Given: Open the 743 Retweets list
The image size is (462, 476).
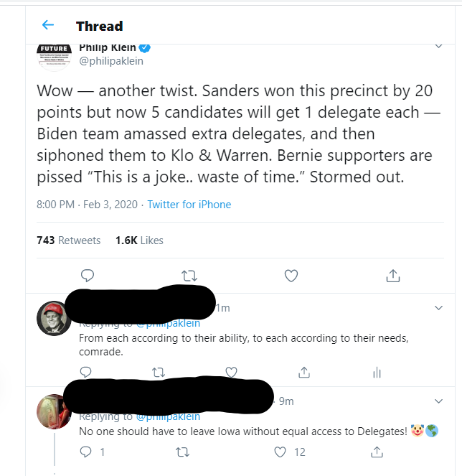Looking at the screenshot, I should [69, 241].
